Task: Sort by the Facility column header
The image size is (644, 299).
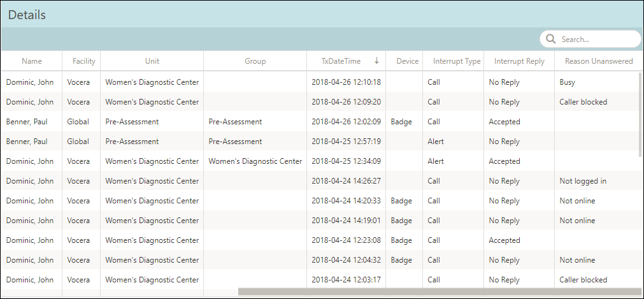Action: 84,61
